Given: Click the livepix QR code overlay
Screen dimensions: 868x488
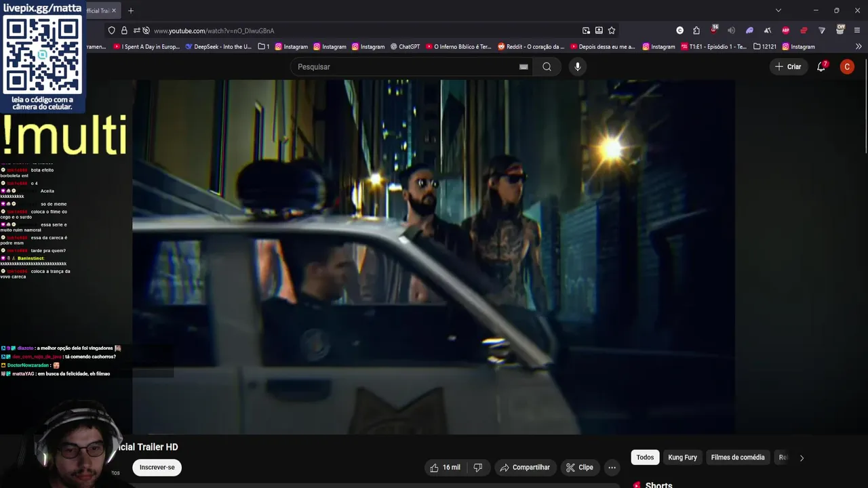Looking at the screenshot, I should click(x=43, y=54).
